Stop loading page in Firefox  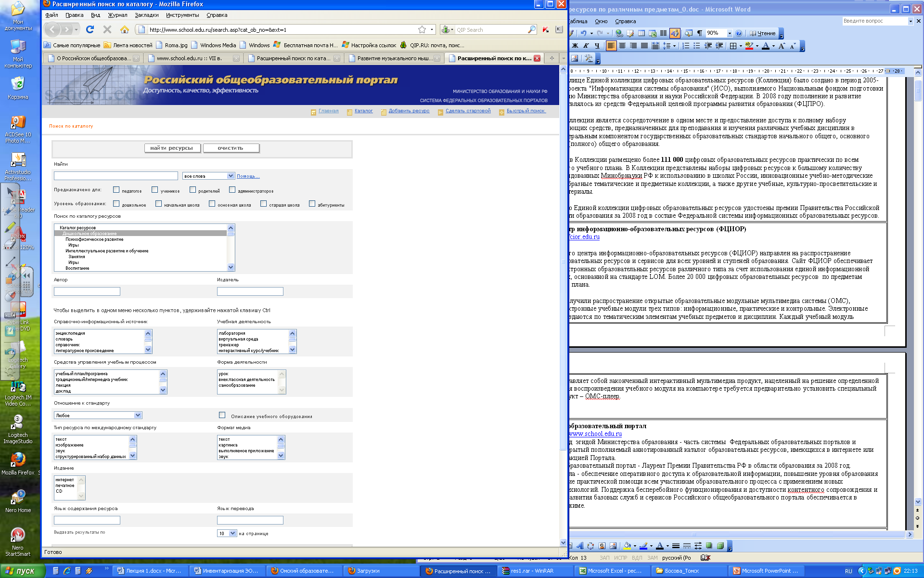pyautogui.click(x=107, y=29)
